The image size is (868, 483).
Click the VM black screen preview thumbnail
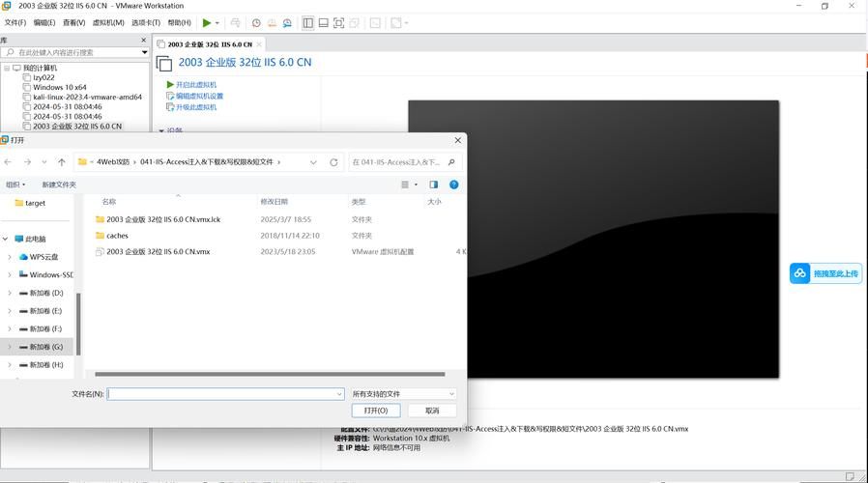coord(593,239)
